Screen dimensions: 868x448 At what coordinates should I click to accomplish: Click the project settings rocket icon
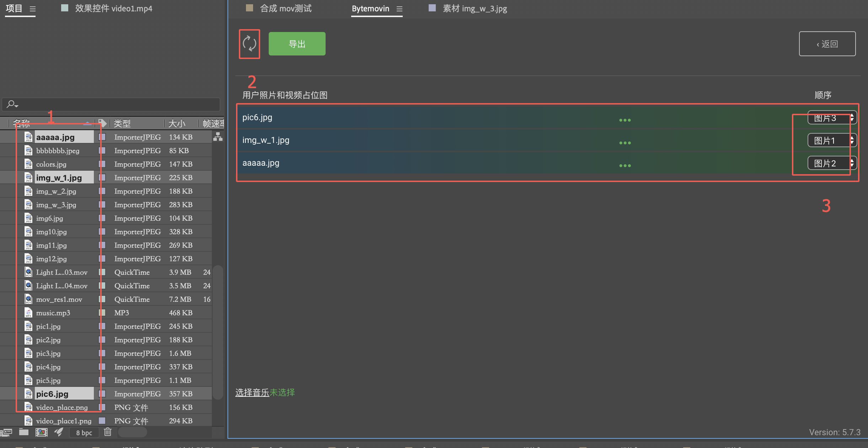point(59,432)
